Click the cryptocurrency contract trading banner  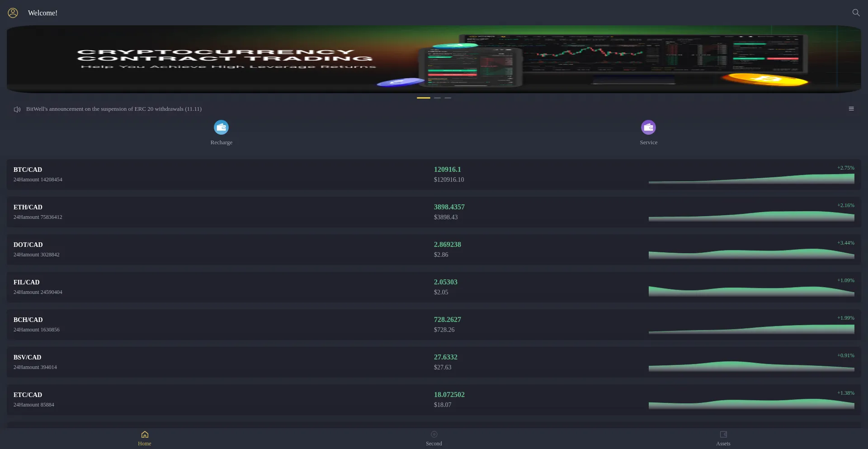434,59
